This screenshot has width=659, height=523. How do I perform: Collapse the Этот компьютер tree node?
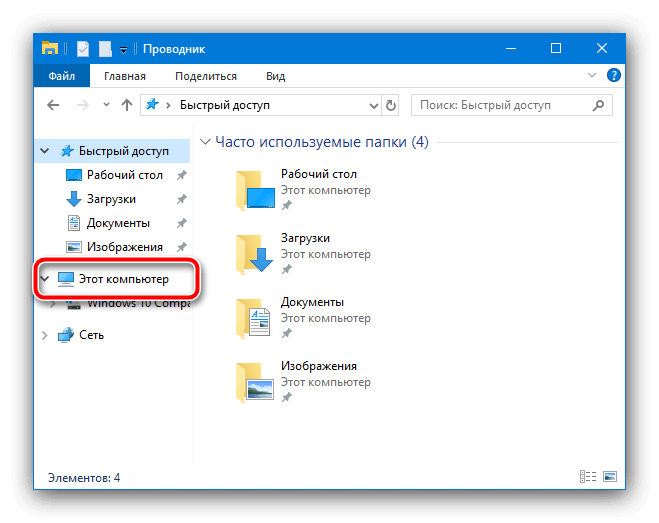point(45,279)
